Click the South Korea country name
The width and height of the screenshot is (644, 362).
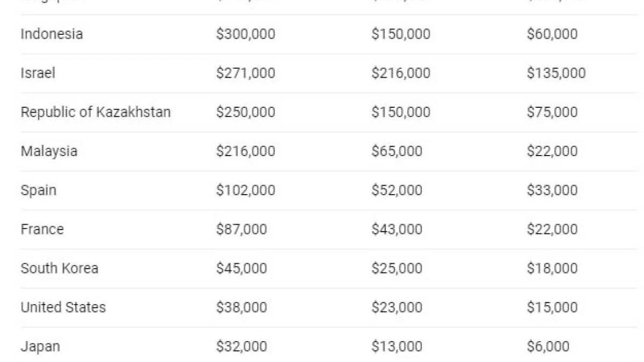tap(59, 268)
